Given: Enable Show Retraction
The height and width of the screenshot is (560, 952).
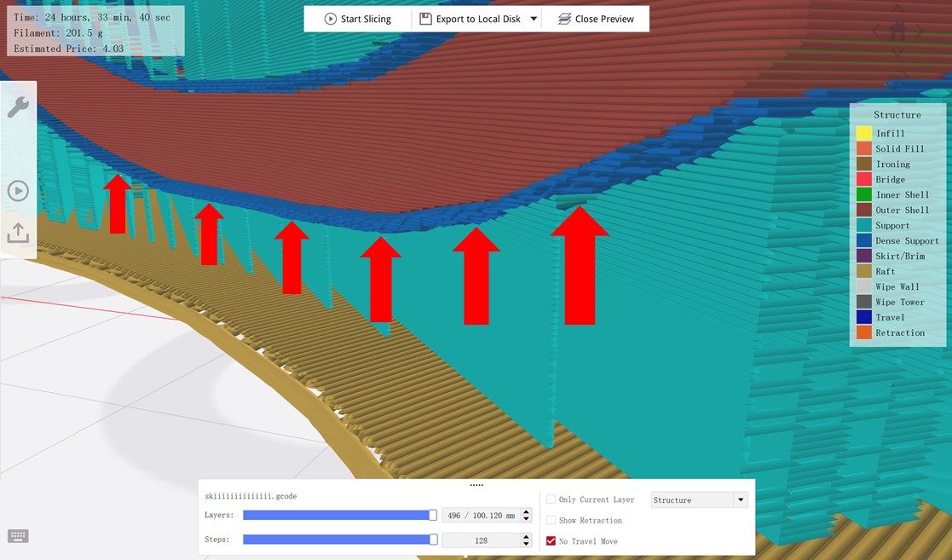Looking at the screenshot, I should click(x=551, y=520).
